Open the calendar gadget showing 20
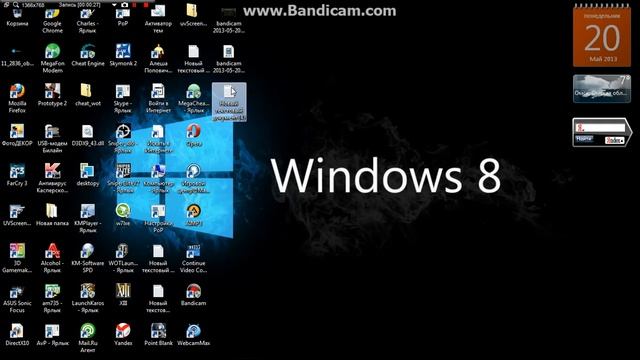Viewport: 640px width, 360px height. pos(602,36)
